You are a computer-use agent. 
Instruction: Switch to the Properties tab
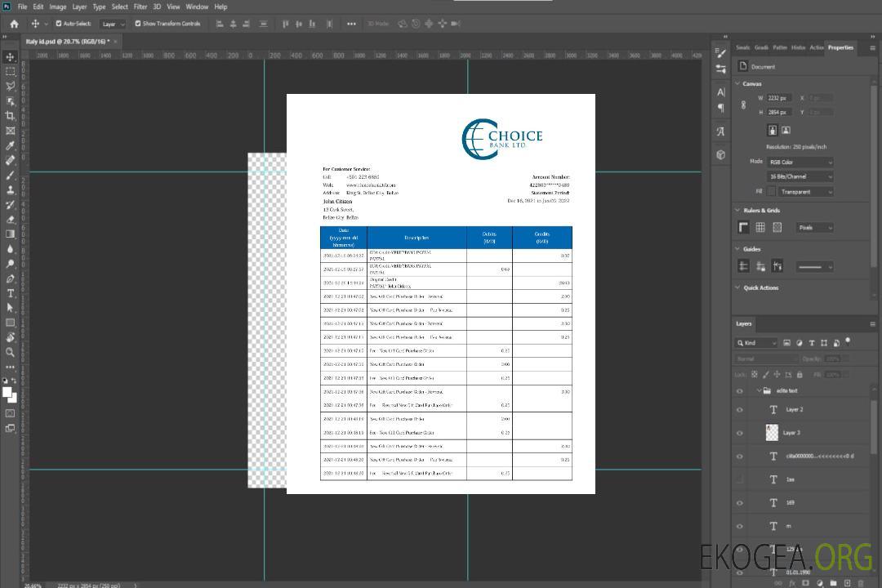tap(840, 47)
